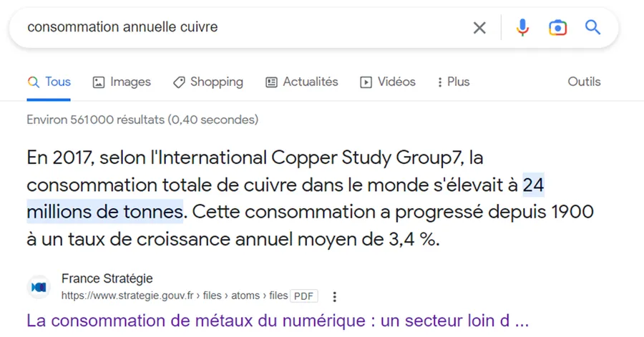Click the Images tab picture icon

click(99, 82)
